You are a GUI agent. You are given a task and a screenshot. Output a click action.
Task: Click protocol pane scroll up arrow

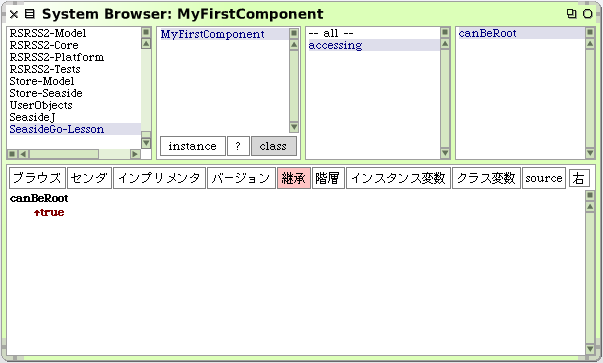[445, 43]
